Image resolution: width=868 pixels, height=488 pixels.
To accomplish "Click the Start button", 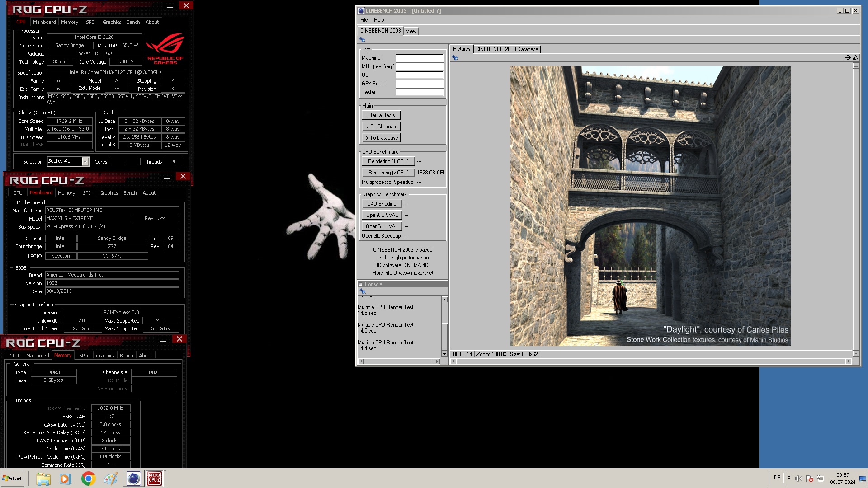I will (13, 479).
